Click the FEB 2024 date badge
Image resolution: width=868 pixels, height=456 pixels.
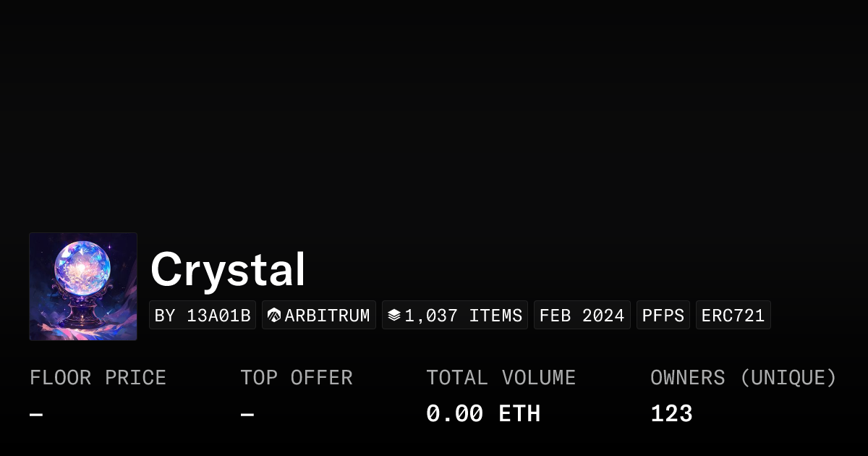tap(582, 316)
